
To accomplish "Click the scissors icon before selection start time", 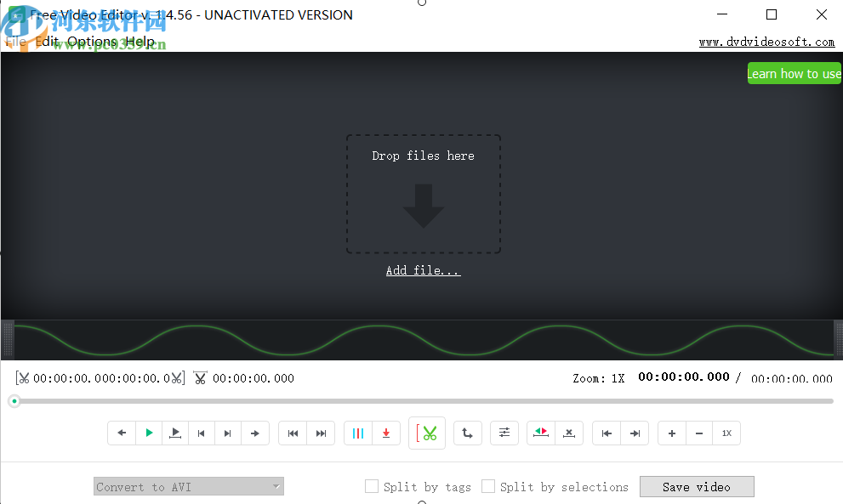I will tap(23, 378).
